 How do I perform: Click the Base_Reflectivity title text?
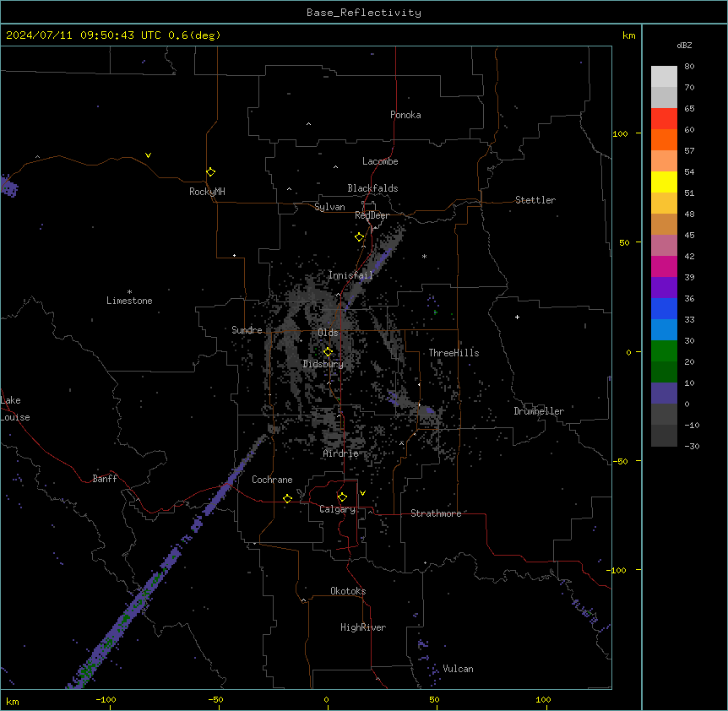point(364,13)
